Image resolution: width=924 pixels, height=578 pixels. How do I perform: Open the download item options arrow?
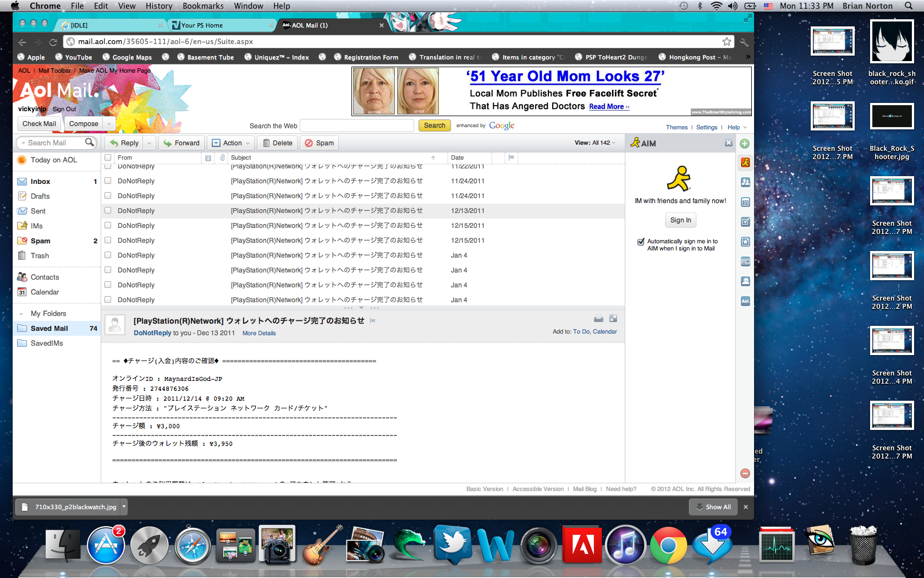click(x=124, y=507)
